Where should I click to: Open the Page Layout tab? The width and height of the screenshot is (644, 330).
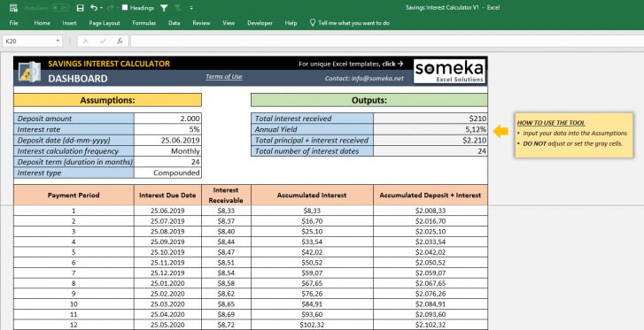tap(105, 23)
